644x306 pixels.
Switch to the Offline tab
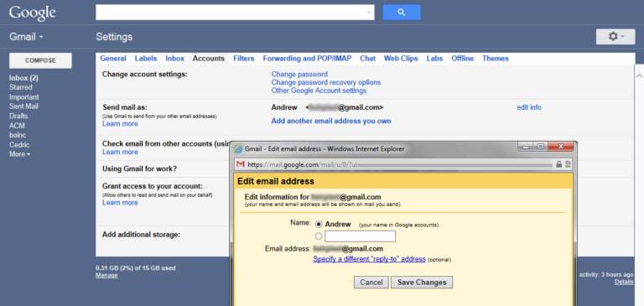[463, 59]
